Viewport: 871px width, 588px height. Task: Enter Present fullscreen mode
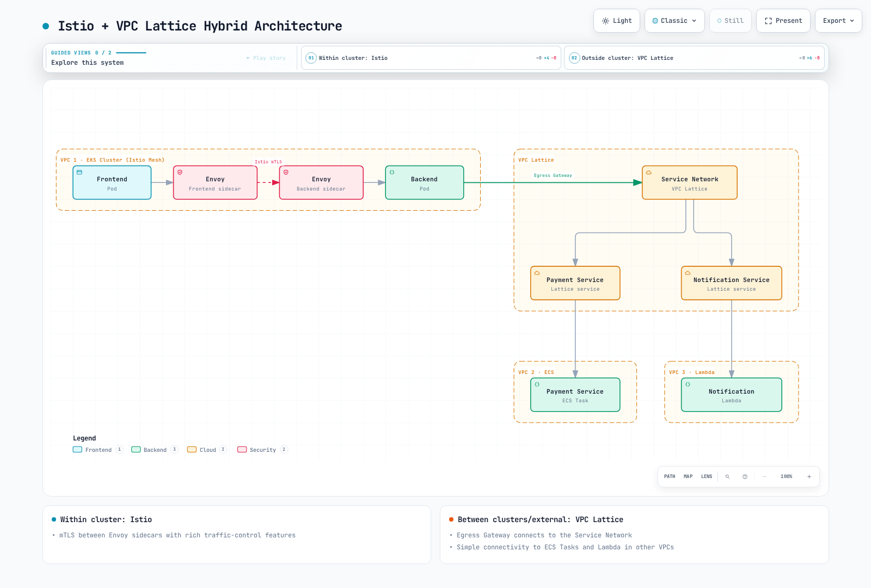(783, 21)
